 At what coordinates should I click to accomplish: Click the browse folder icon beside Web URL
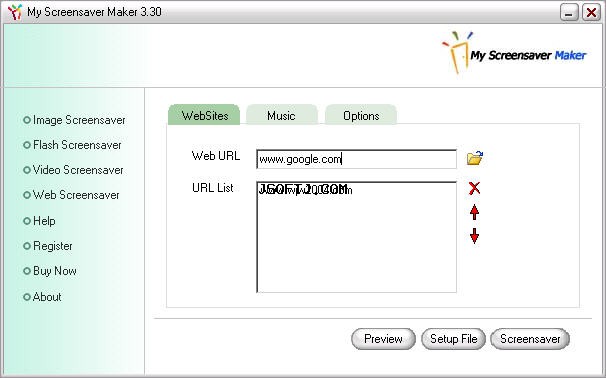tap(475, 158)
